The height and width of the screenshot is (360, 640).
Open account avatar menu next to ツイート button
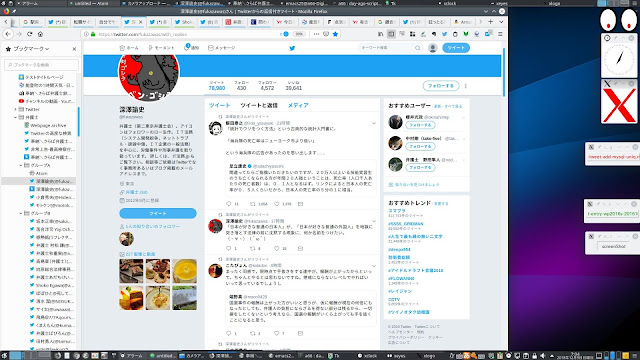click(433, 48)
